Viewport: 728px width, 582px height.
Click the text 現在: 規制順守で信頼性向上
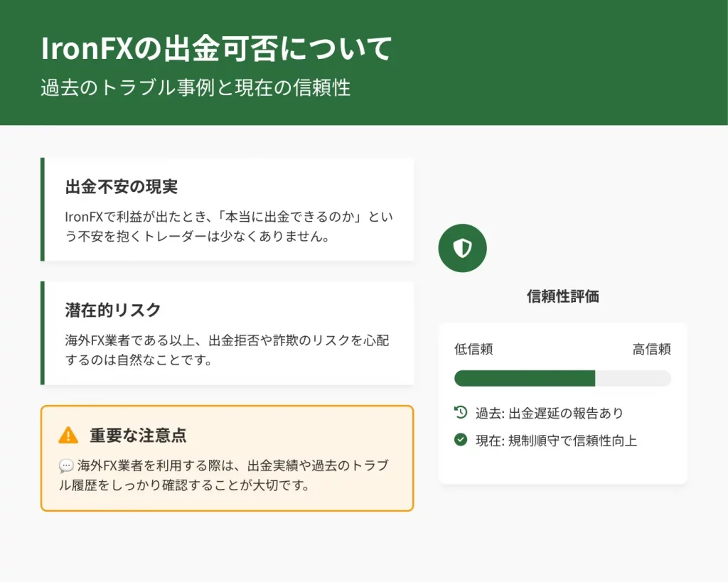point(556,441)
